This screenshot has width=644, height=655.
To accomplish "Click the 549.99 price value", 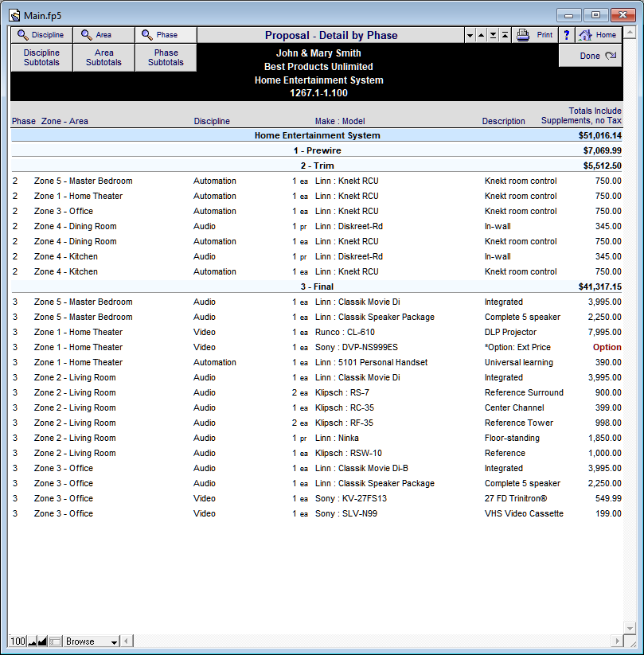I will tap(608, 498).
